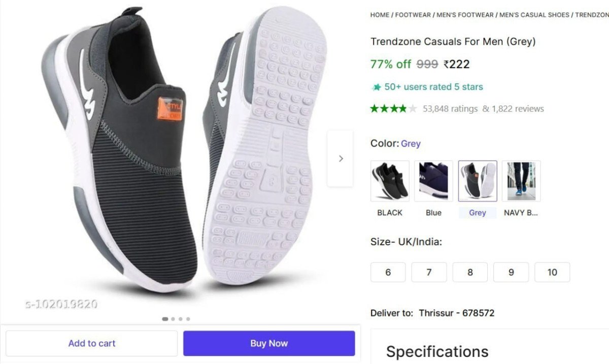The image size is (609, 364).
Task: Open 1,822 reviews
Action: pos(519,108)
